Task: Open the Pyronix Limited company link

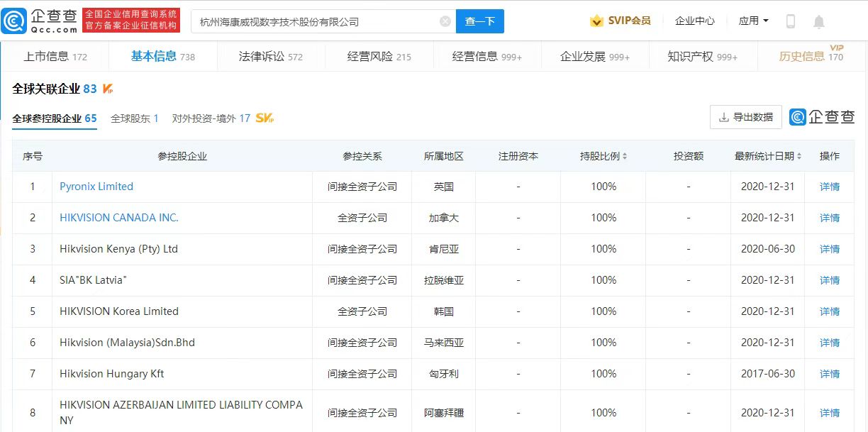Action: pyautogui.click(x=96, y=187)
